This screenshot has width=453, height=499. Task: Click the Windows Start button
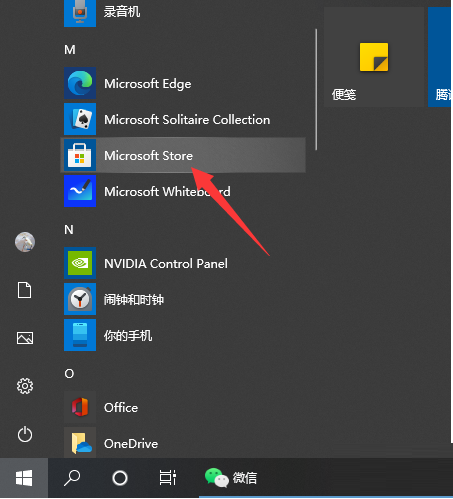coord(24,478)
